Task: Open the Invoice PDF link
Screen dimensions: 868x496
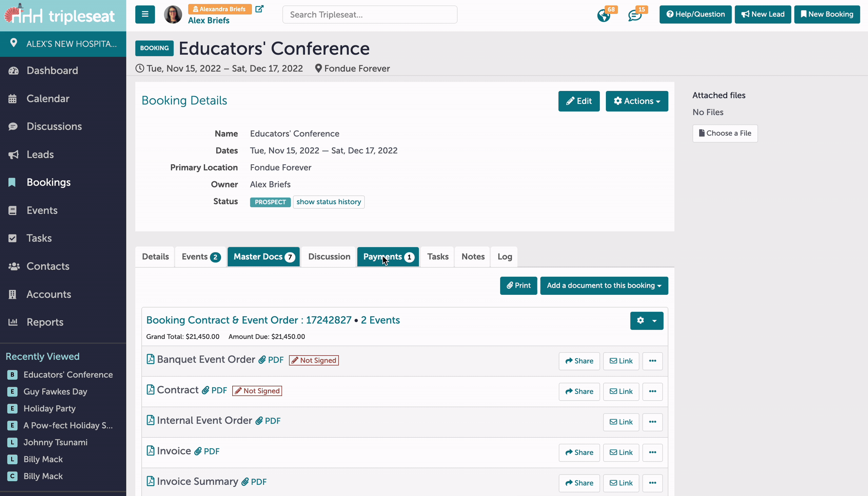Action: tap(207, 451)
